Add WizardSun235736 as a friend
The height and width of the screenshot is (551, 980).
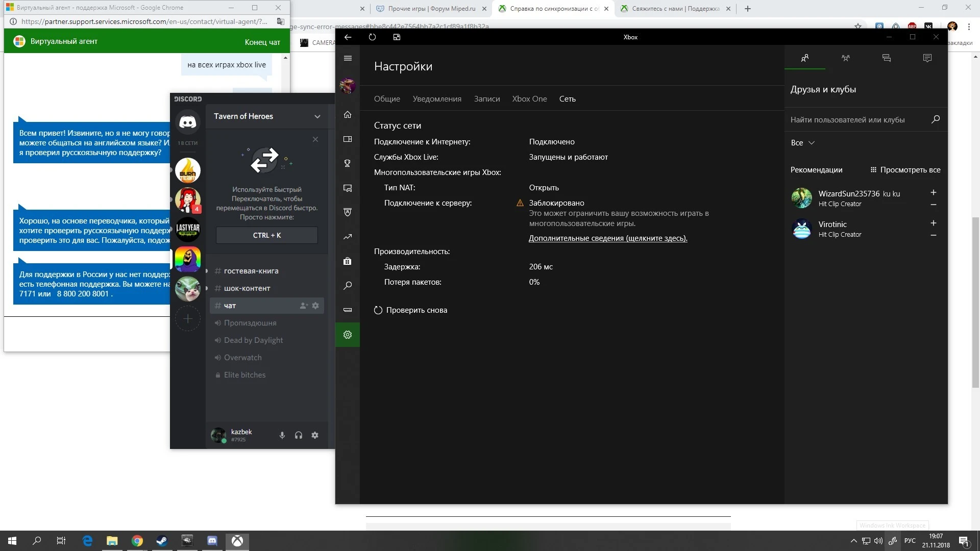pyautogui.click(x=934, y=192)
